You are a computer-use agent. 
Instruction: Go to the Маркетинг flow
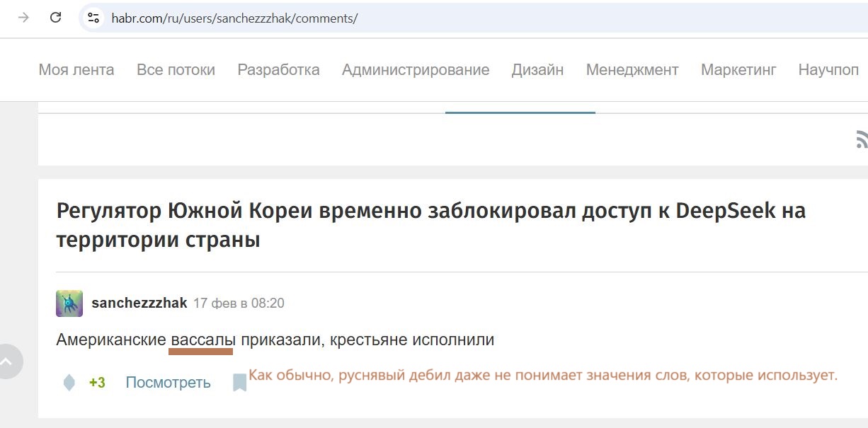pyautogui.click(x=738, y=70)
